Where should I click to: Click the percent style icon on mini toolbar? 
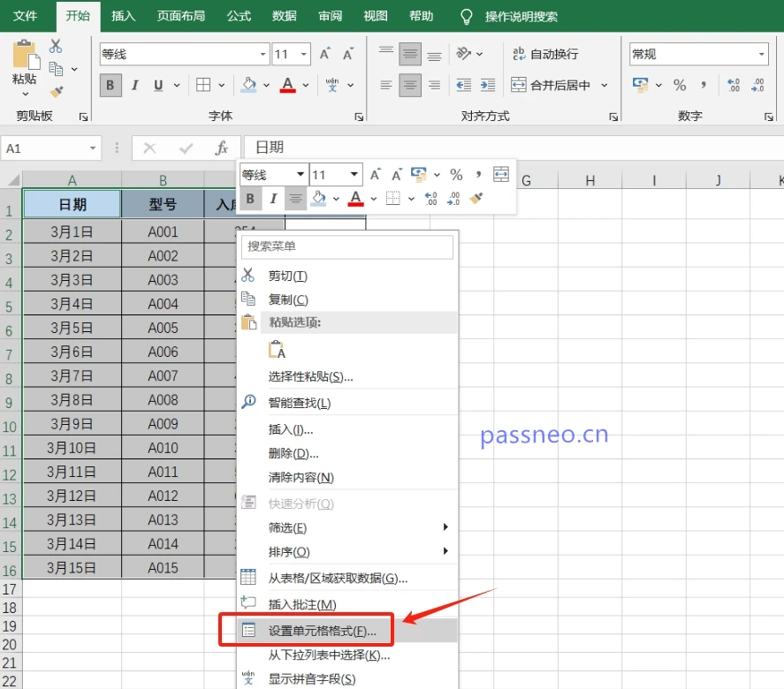pyautogui.click(x=458, y=173)
